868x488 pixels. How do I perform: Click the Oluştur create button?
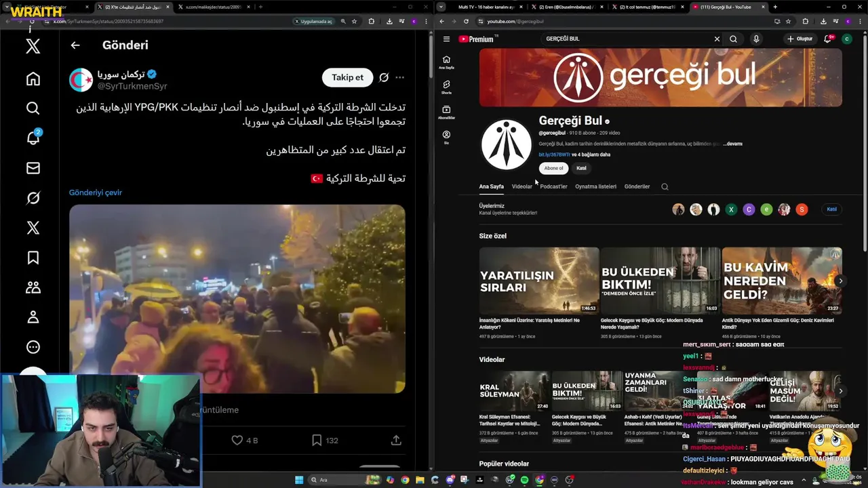pos(800,39)
